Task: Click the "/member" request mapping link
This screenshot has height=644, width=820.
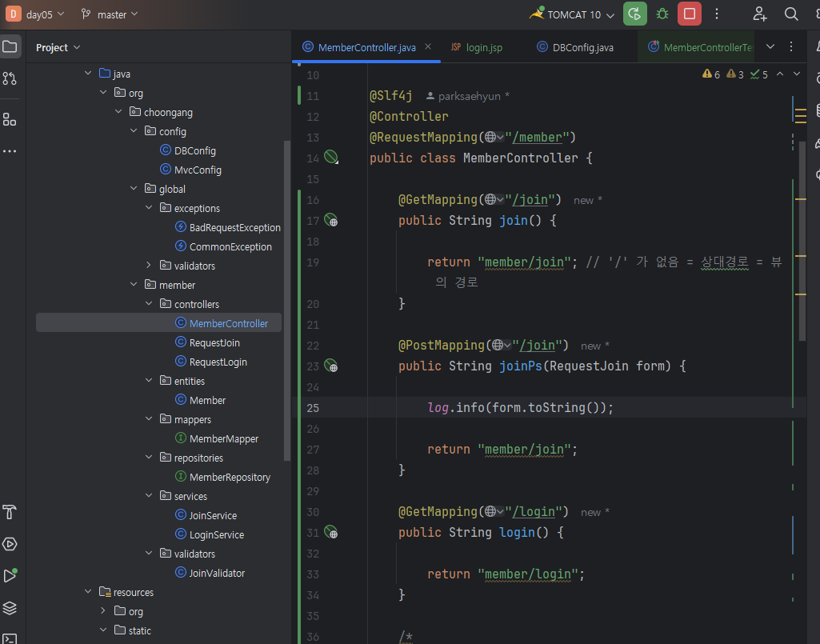Action: point(537,137)
